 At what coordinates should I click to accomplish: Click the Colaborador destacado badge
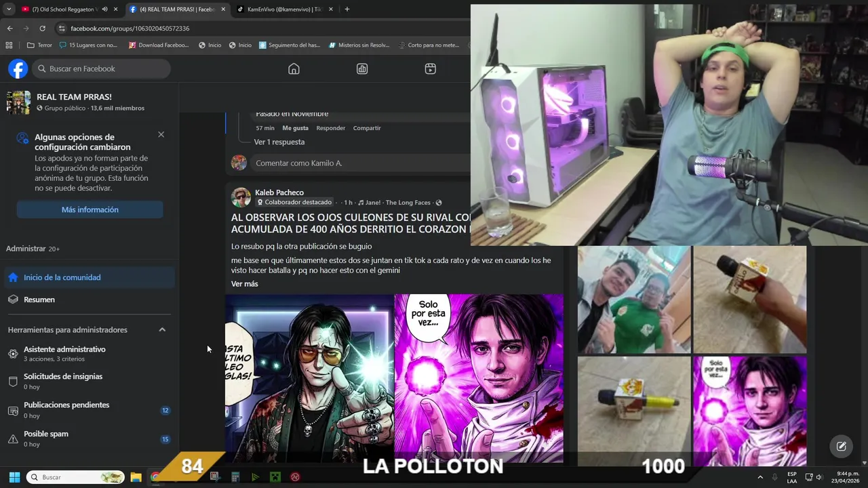(x=294, y=202)
